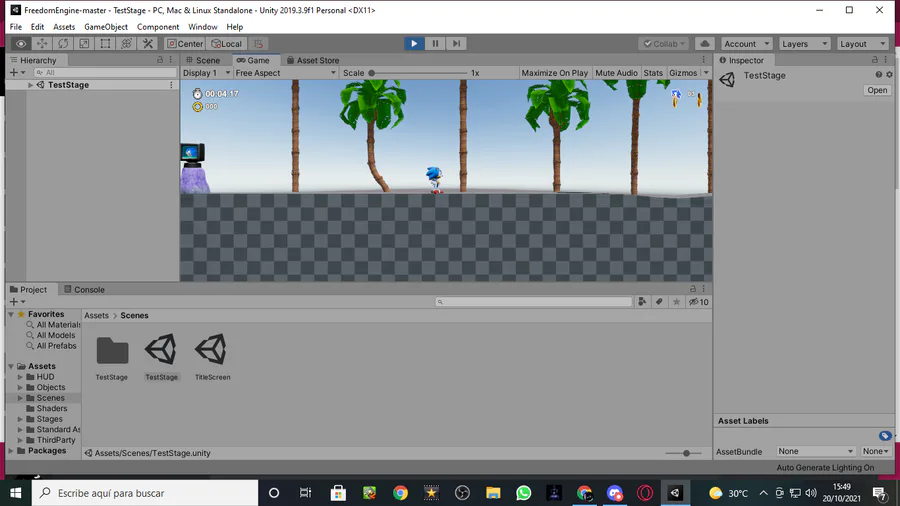Switch to the Console tab
The image size is (900, 506).
click(84, 289)
